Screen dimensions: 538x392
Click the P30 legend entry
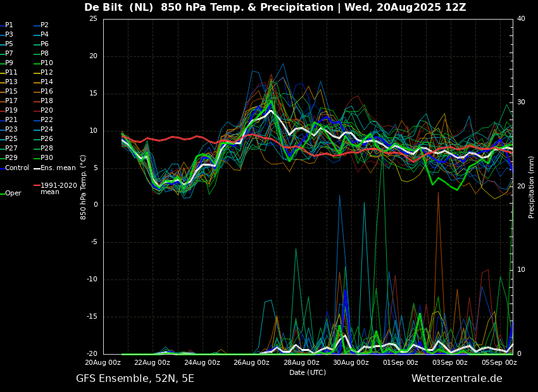[x=47, y=158]
